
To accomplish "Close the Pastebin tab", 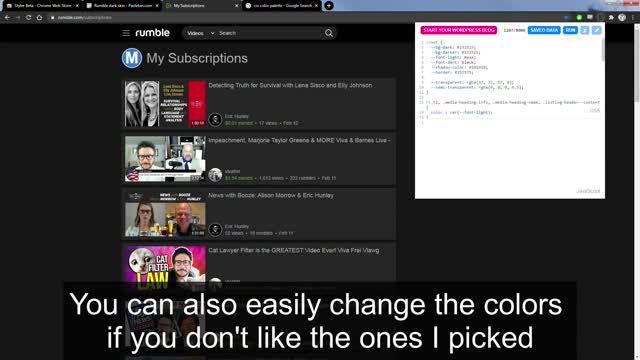I will [x=157, y=6].
